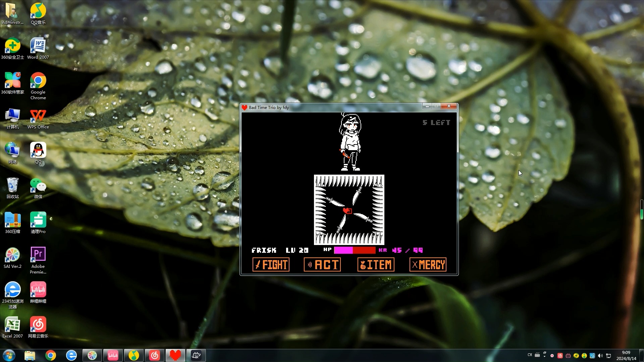Click the 'LV 20' level text
Viewport: 644px width, 362px height.
[297, 250]
